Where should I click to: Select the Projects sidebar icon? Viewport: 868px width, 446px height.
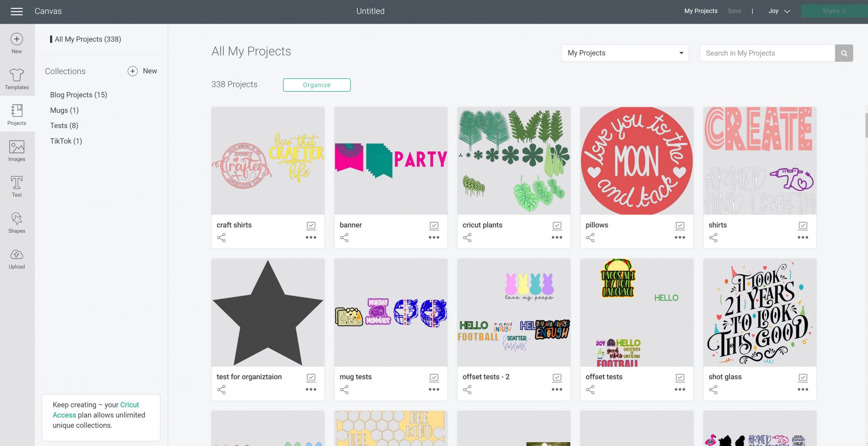[x=17, y=114]
